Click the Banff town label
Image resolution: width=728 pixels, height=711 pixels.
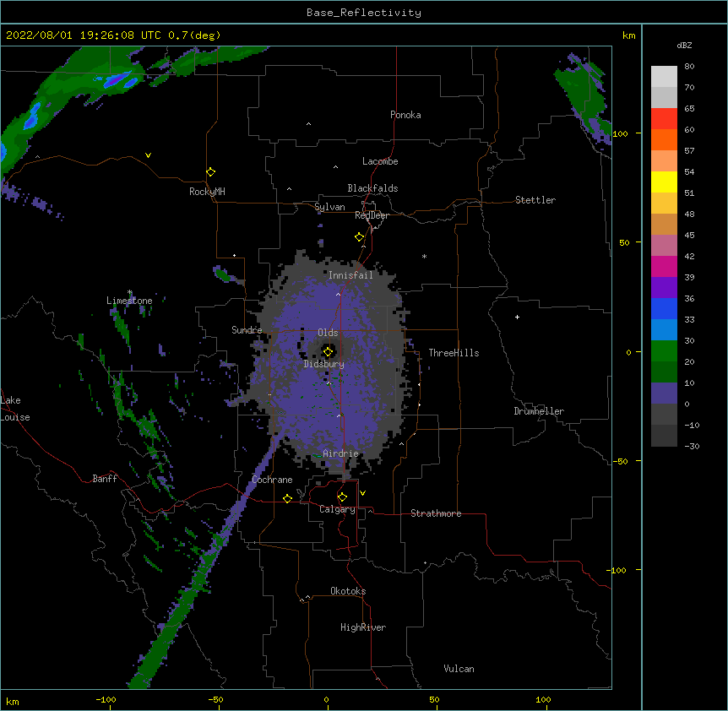(x=105, y=479)
